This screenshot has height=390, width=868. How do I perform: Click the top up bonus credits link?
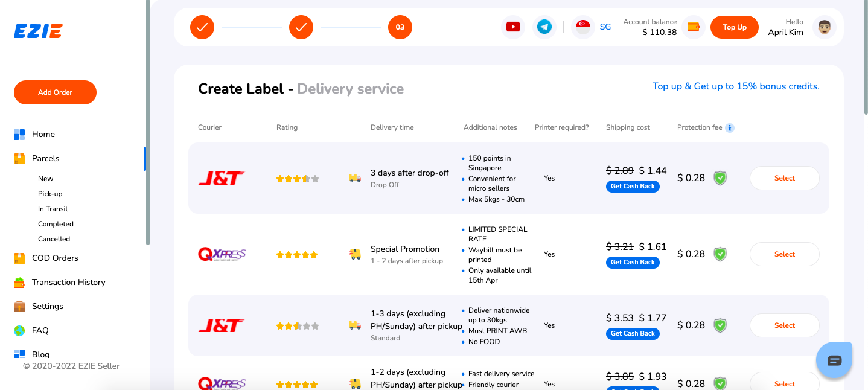[x=736, y=86]
